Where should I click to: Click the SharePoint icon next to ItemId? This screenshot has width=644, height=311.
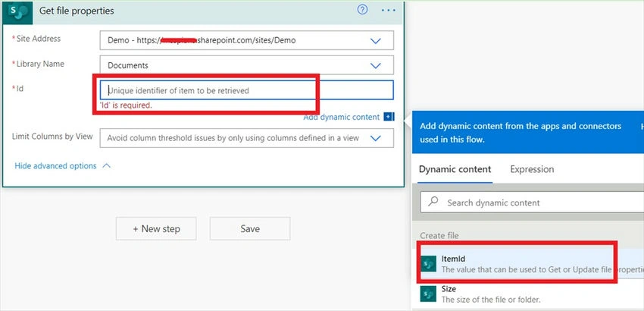pos(428,264)
